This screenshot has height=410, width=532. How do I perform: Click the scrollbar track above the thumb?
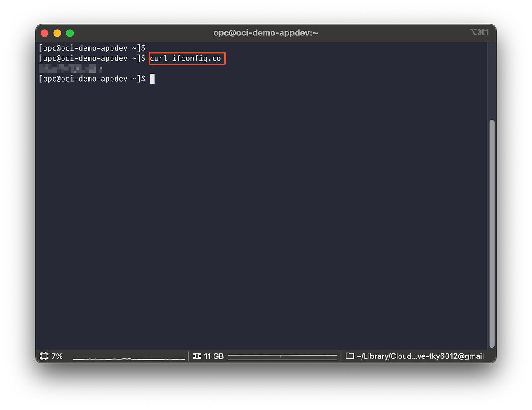coord(492,83)
